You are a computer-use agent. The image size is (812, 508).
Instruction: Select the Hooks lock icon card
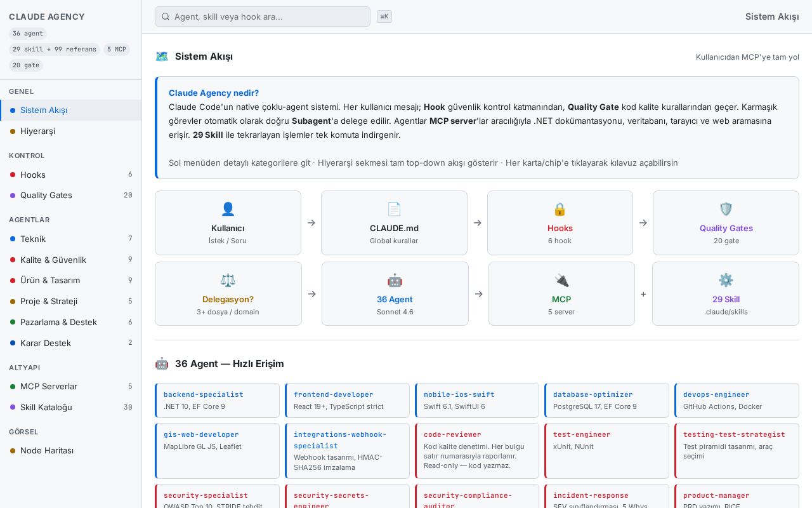560,223
